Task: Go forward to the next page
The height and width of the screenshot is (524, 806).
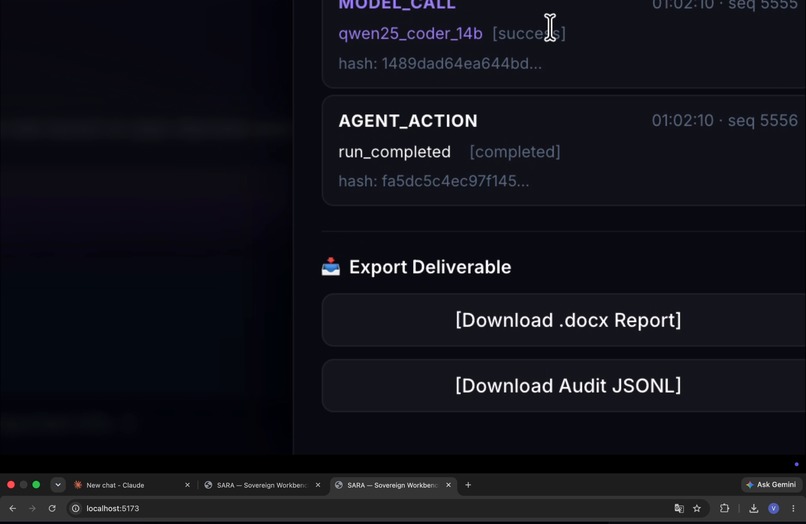Action: [32, 509]
